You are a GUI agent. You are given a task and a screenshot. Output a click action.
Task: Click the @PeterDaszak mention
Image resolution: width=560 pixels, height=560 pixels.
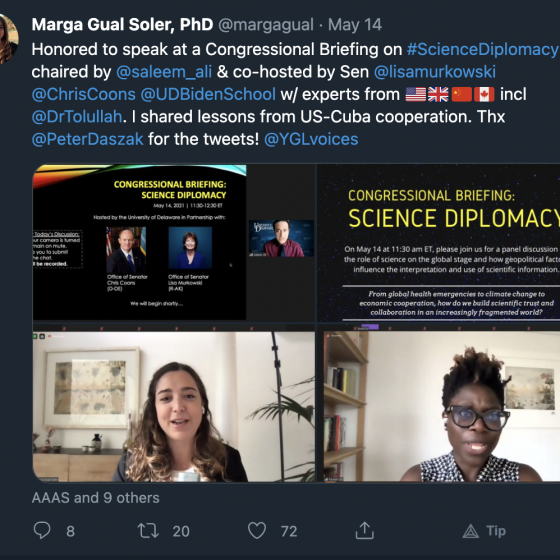coord(88,139)
